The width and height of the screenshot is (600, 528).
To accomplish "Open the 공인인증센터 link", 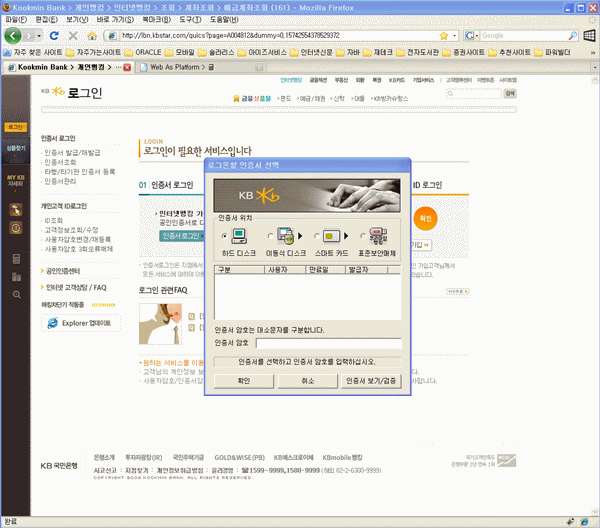I will [x=63, y=271].
